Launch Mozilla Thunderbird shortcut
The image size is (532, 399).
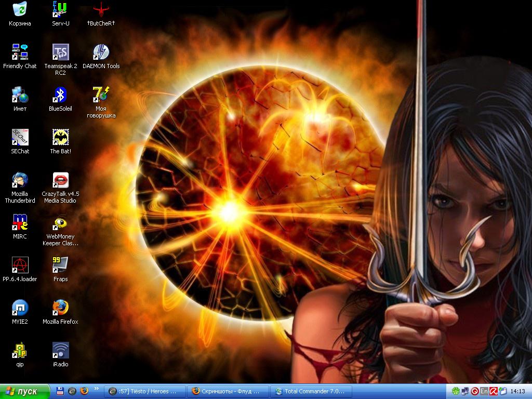coord(20,188)
